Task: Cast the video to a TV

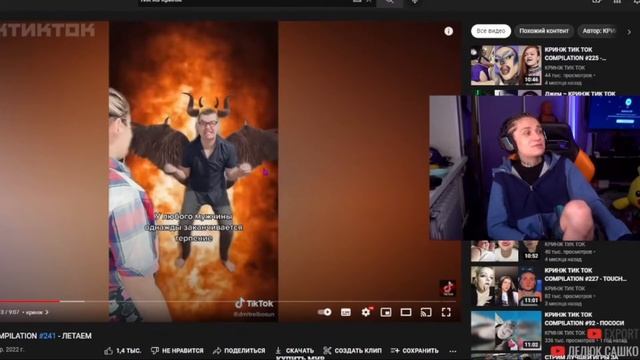Action: [426, 312]
